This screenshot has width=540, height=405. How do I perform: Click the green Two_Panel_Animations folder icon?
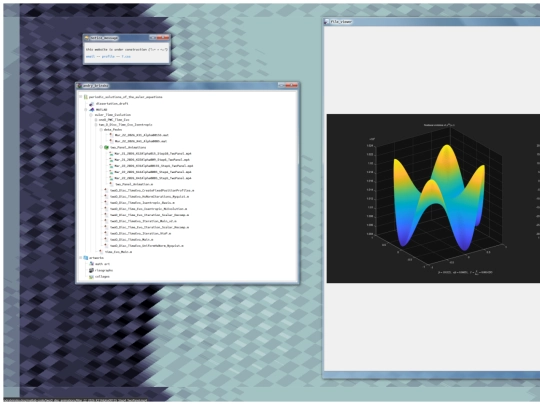click(x=106, y=147)
